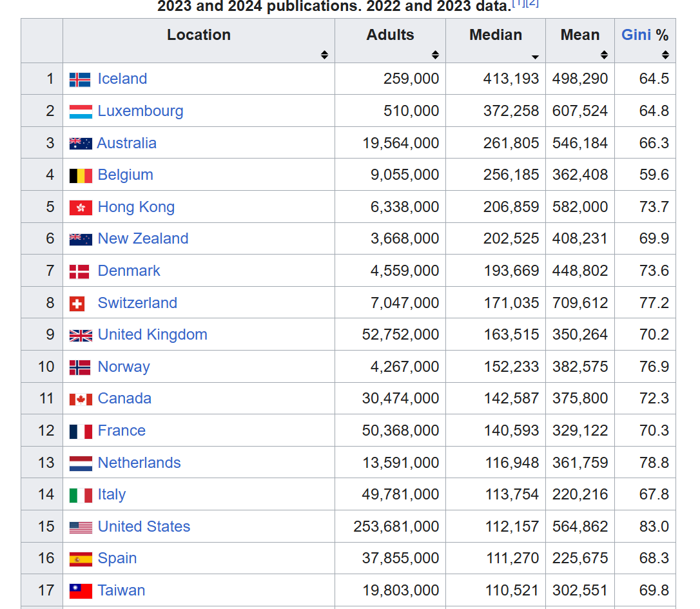Viewport: 700px width, 609px height.
Task: Click the Iceland flag icon
Action: (x=80, y=79)
